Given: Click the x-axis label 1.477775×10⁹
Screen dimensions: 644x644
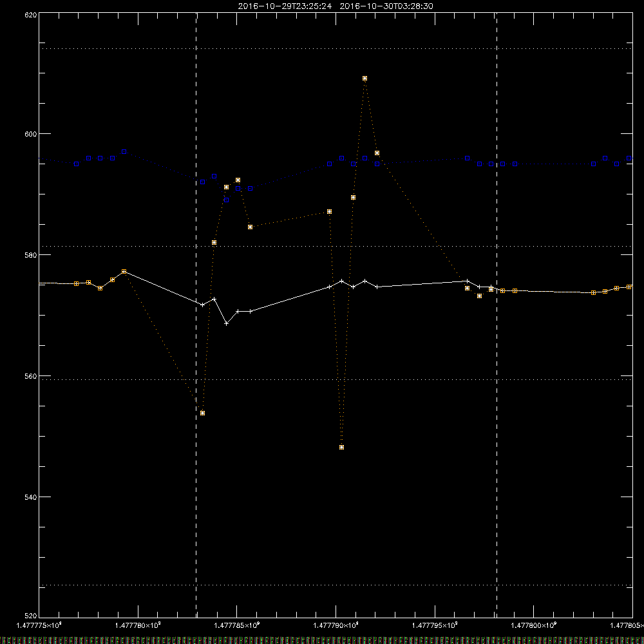Looking at the screenshot, I should pyautogui.click(x=39, y=625).
